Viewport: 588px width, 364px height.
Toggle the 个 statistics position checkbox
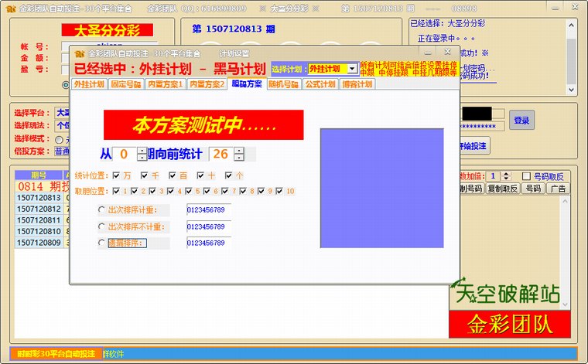229,175
